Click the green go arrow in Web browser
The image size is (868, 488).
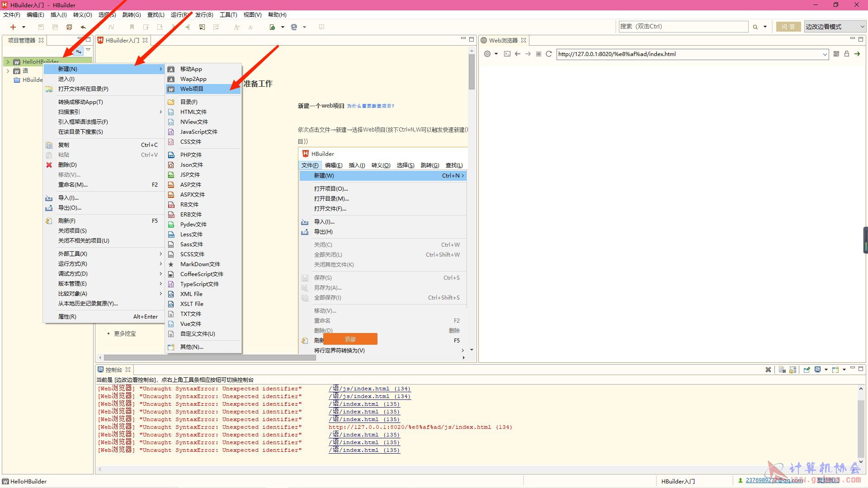click(x=857, y=54)
